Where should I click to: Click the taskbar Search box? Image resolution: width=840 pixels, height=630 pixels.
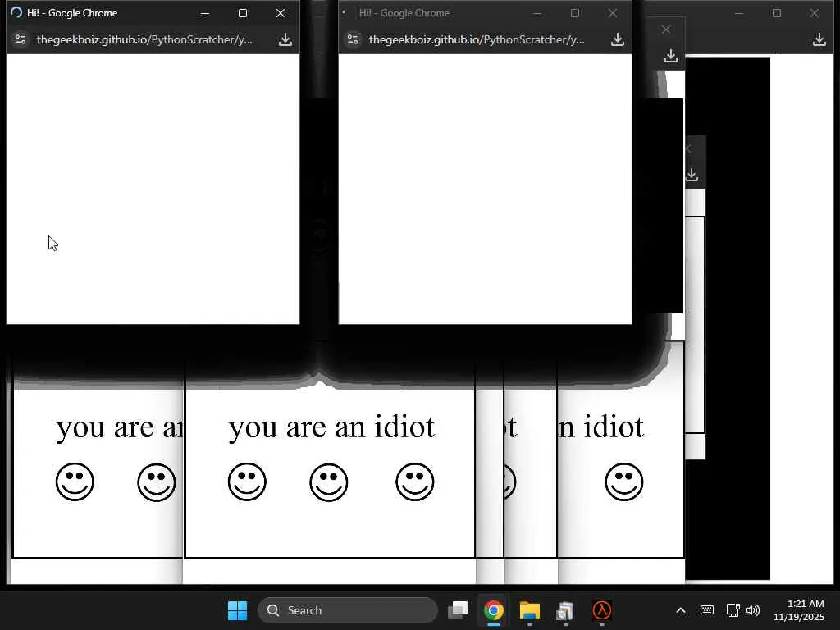[348, 610]
